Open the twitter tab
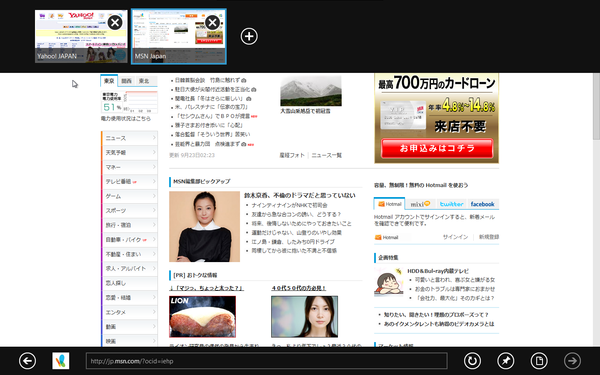The image size is (600, 375). 452,204
